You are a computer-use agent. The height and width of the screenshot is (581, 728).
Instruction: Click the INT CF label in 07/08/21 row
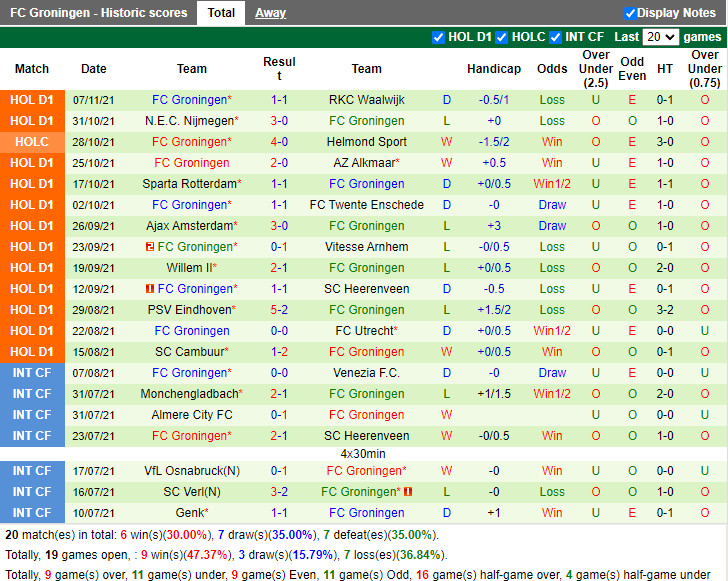(32, 372)
